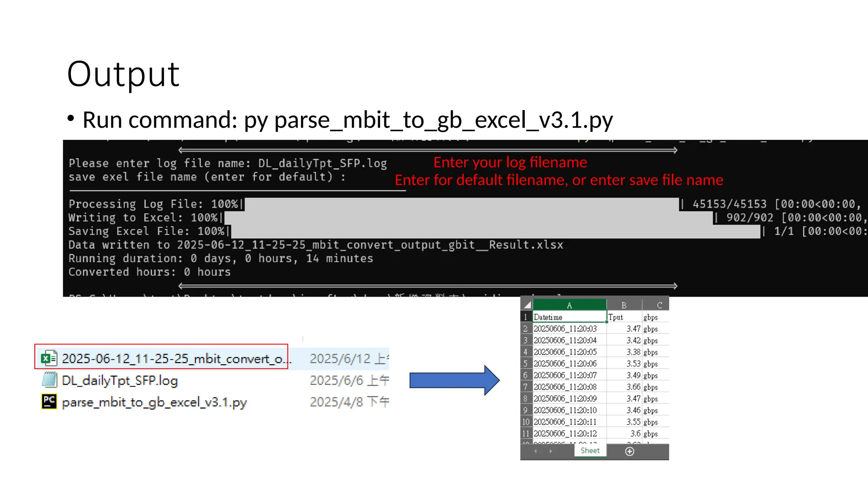Screen dimensions: 868x488
Task: Select column A header in Excel
Action: click(569, 305)
